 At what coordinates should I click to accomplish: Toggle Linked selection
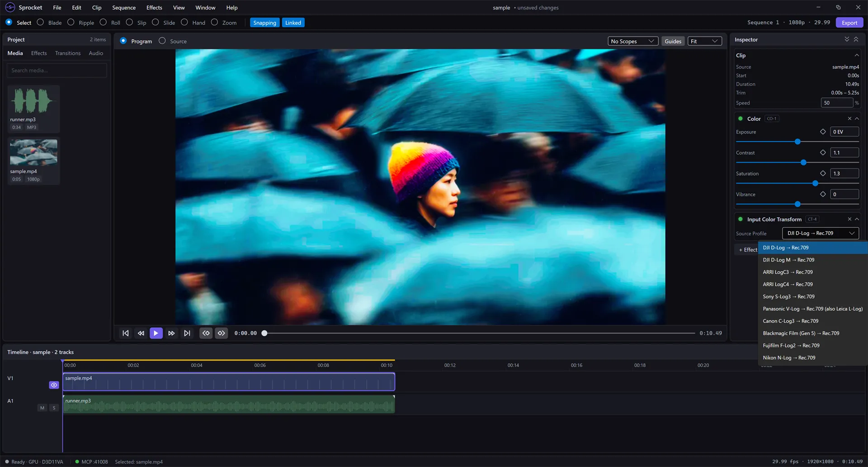293,23
